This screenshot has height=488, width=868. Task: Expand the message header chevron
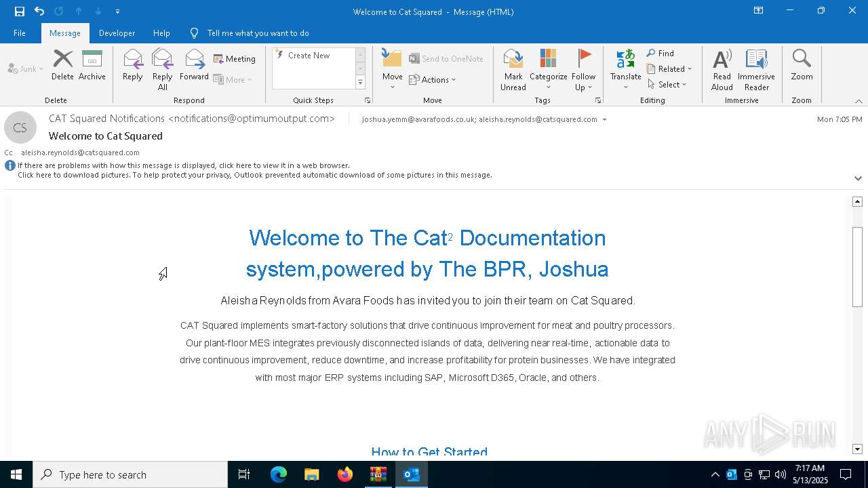coord(858,178)
